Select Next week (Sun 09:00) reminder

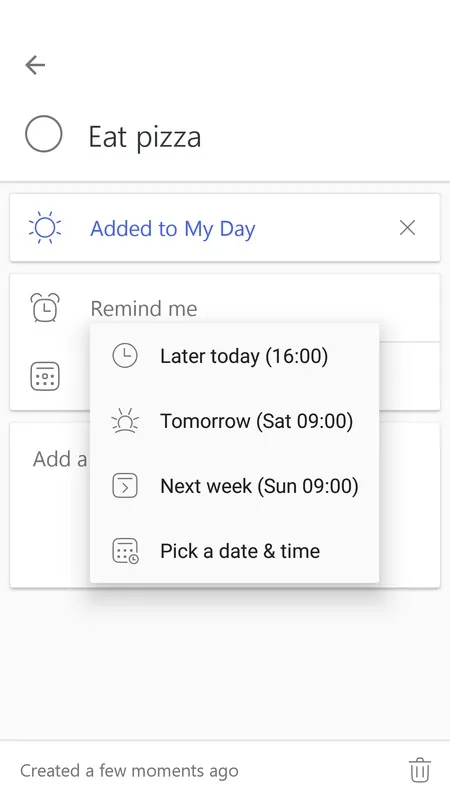point(234,486)
